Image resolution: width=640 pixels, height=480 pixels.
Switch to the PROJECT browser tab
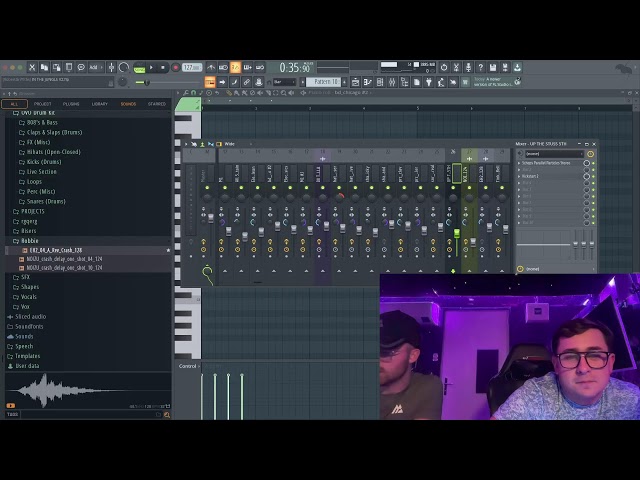pyautogui.click(x=42, y=104)
